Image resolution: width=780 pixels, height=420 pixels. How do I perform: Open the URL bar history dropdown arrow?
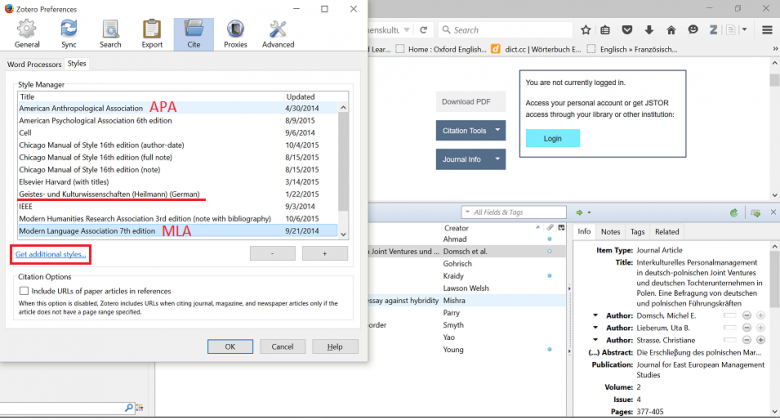406,30
